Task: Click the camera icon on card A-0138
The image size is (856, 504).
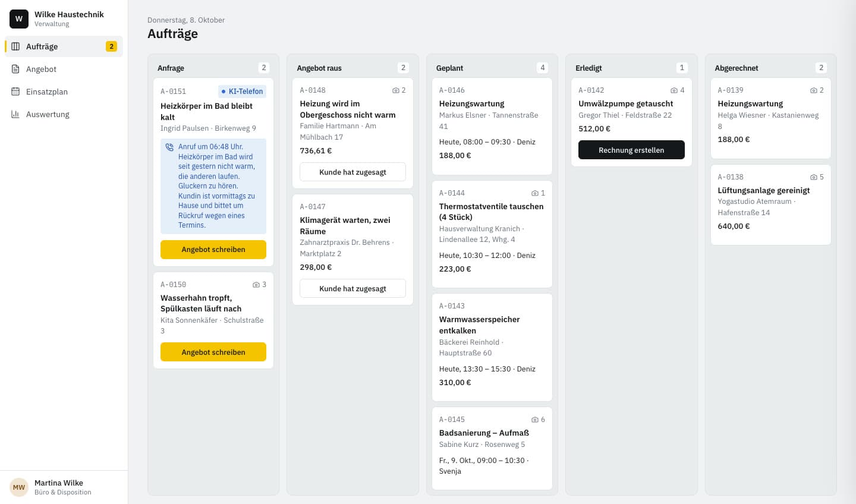Action: point(814,177)
